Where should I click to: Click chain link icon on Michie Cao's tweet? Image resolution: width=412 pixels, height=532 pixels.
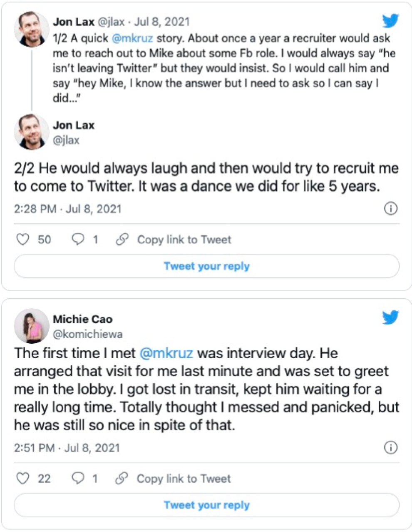click(x=121, y=478)
